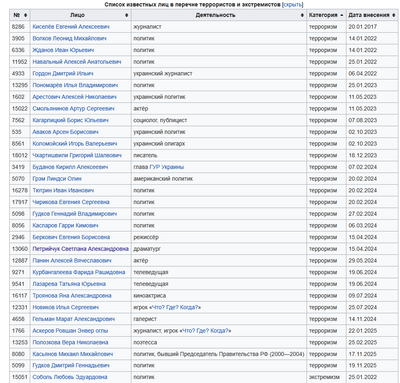This screenshot has width=400, height=383.
Task: Open Соболь Любовь Эдуардовна link
Action: coord(70,377)
